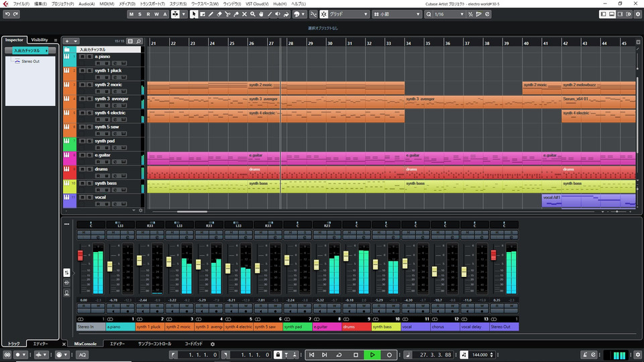Open the MIDI(M) menu
Viewport: 644px width, 362px height.
pos(107,3)
